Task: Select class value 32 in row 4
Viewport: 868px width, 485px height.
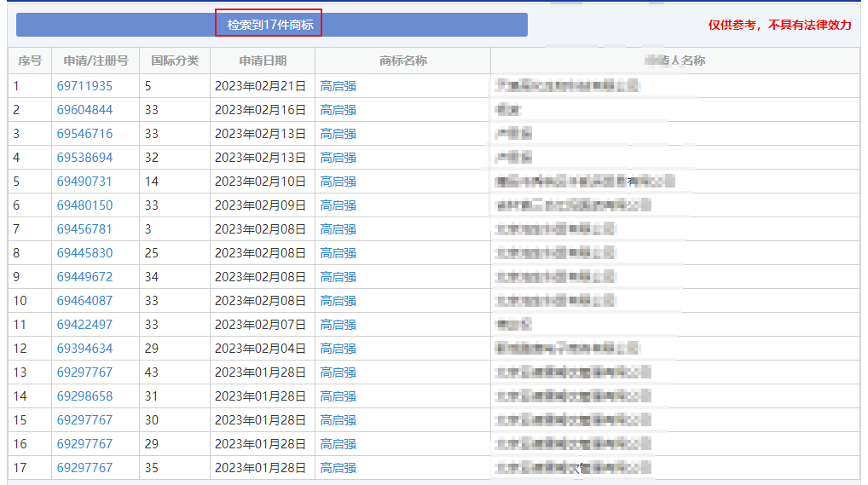Action: (x=152, y=157)
